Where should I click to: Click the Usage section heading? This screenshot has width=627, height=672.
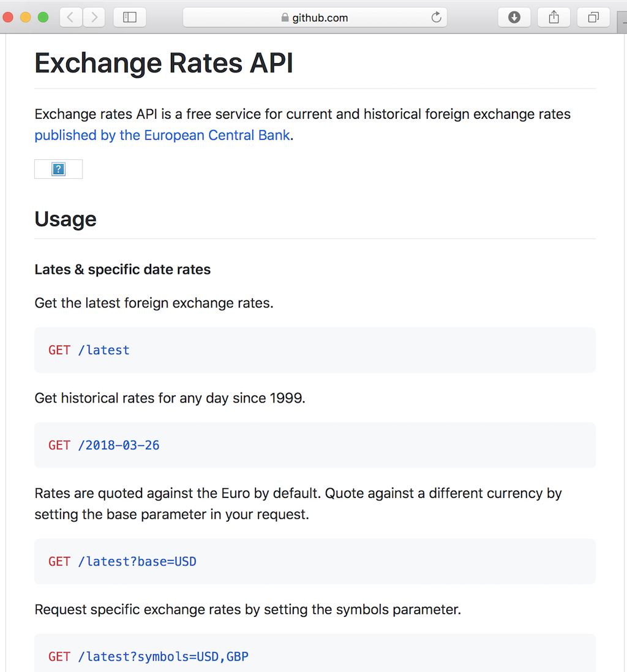click(x=65, y=219)
